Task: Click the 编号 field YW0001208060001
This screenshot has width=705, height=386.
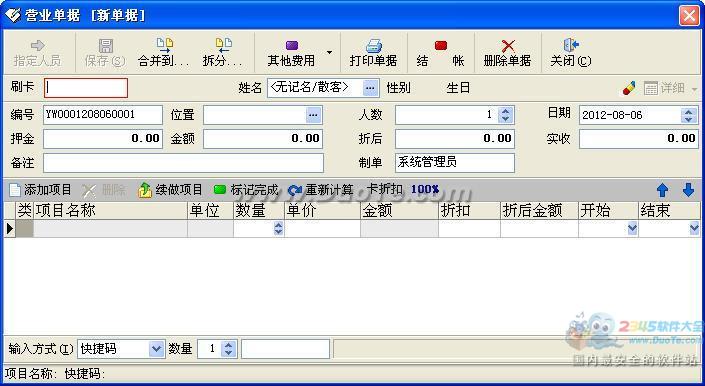Action: coord(103,115)
